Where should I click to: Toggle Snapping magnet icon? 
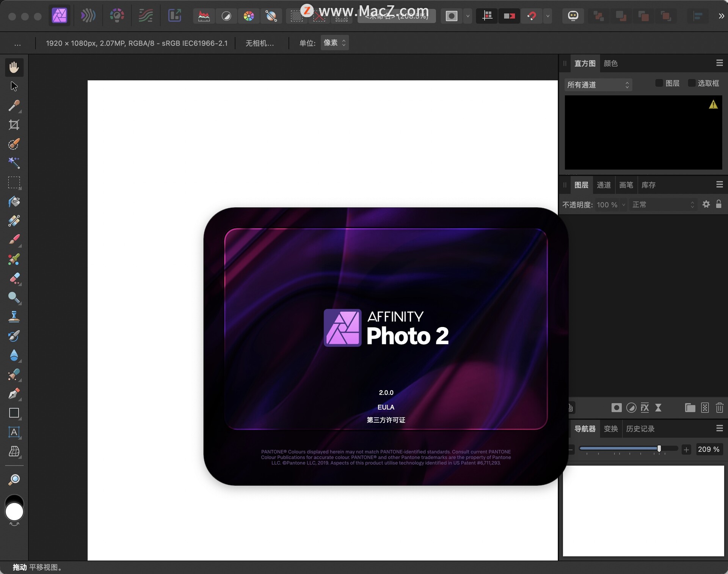(532, 16)
